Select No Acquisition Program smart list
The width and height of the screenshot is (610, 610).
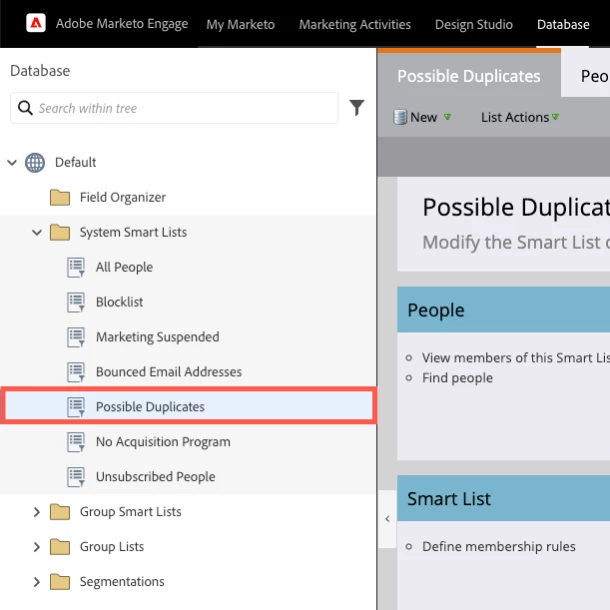click(163, 442)
